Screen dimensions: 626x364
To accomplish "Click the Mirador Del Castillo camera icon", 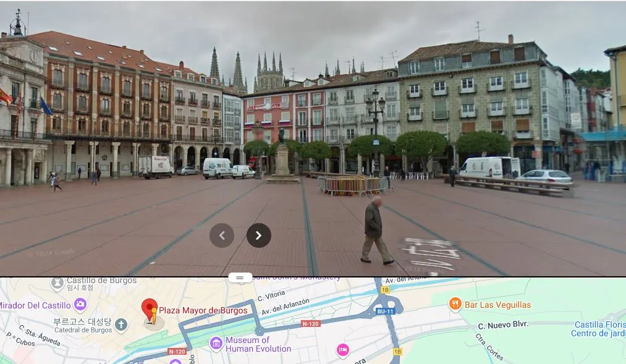I will 80,305.
